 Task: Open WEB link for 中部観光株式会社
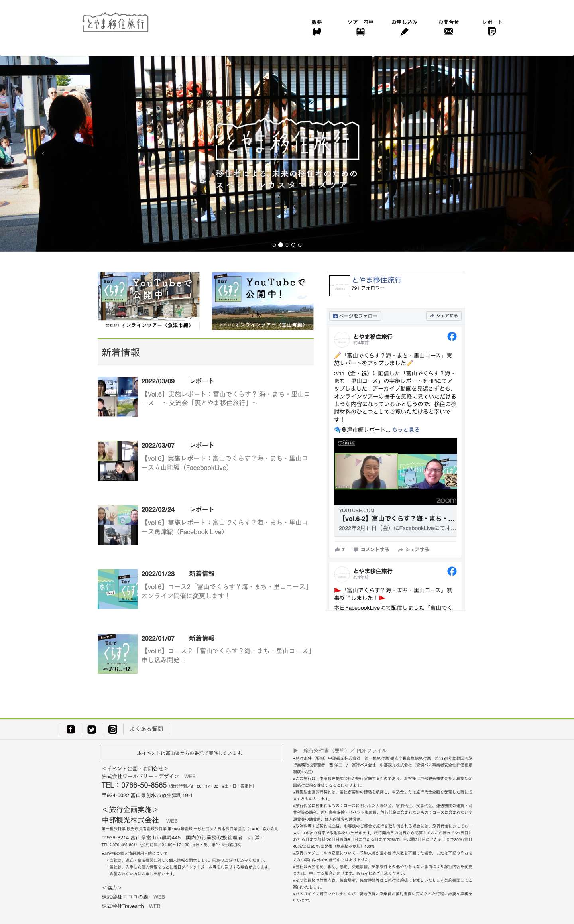pyautogui.click(x=172, y=821)
